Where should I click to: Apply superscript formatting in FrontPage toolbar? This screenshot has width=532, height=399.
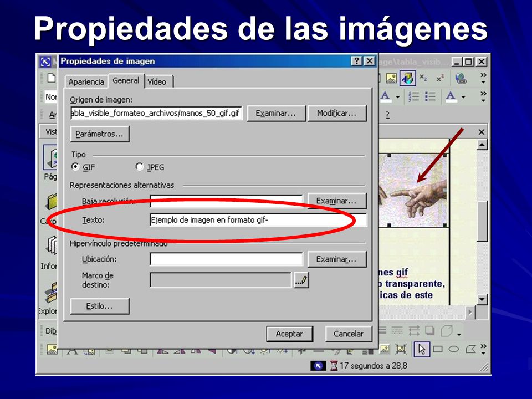[x=440, y=78]
